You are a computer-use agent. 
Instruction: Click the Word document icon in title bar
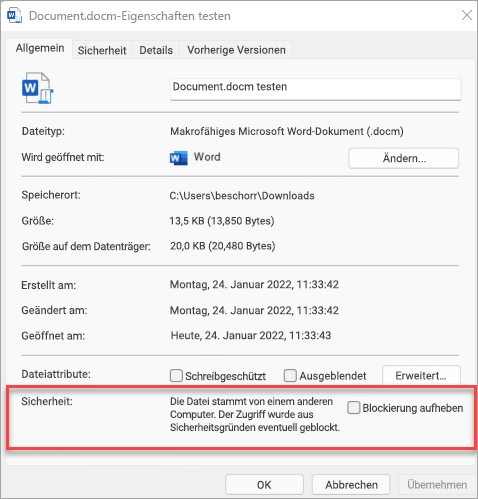14,16
